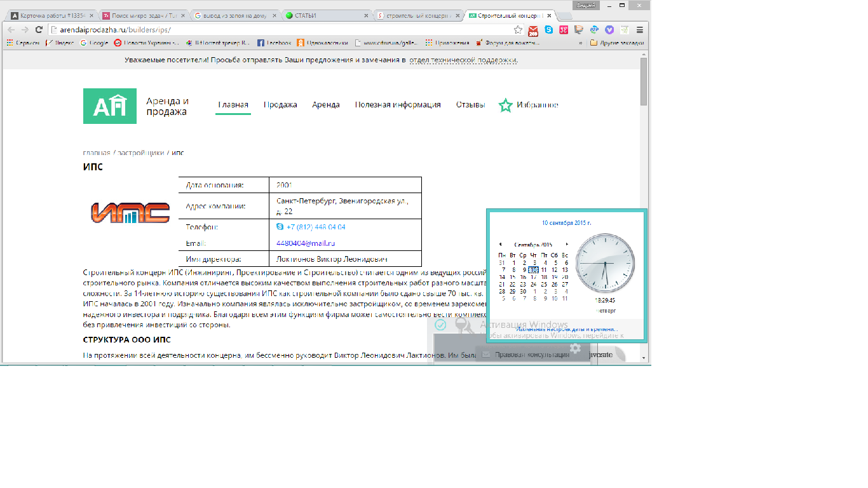Close the СТАТЬИ tab
The height and width of the screenshot is (488, 868).
pos(366,15)
